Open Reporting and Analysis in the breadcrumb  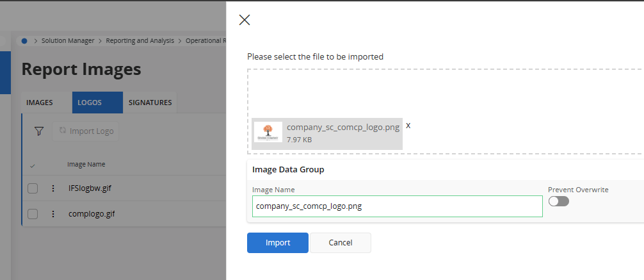pyautogui.click(x=140, y=40)
